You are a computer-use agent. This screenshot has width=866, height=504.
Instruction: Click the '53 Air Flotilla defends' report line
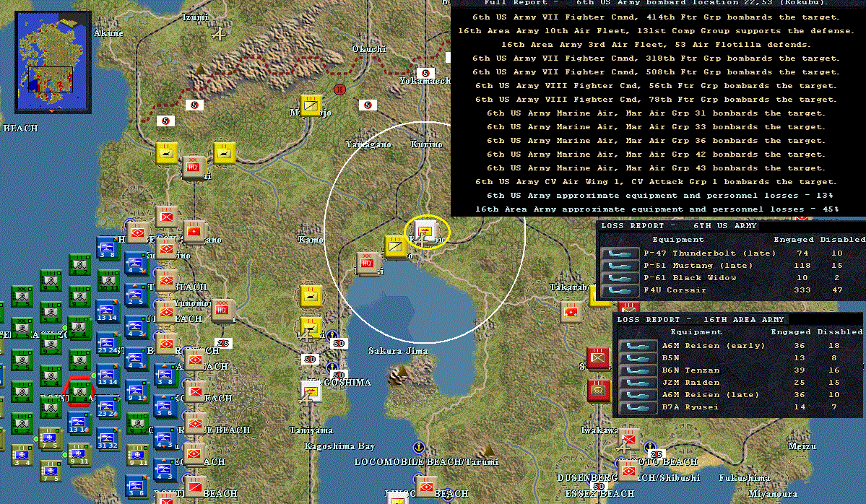tap(656, 45)
